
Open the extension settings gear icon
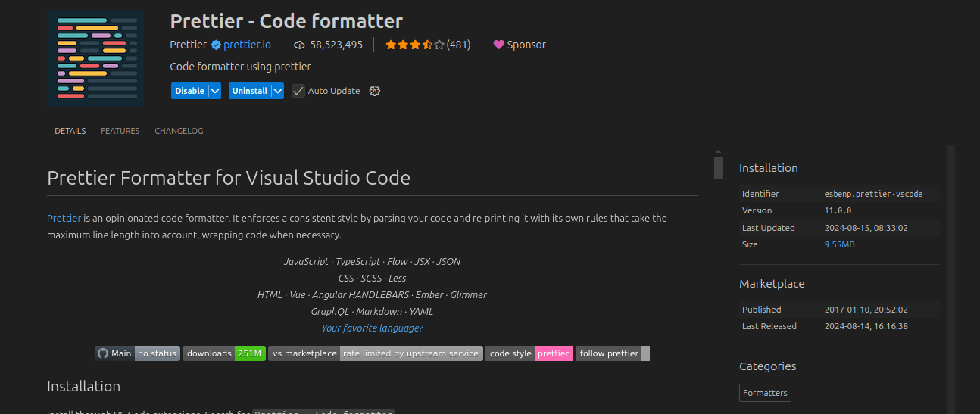pos(374,91)
